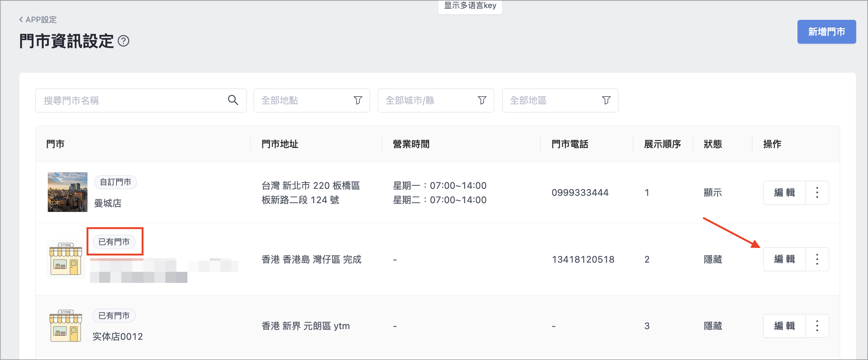This screenshot has height=360, width=868.
Task: Click hours 星期一：07:00~14:00
Action: 440,186
